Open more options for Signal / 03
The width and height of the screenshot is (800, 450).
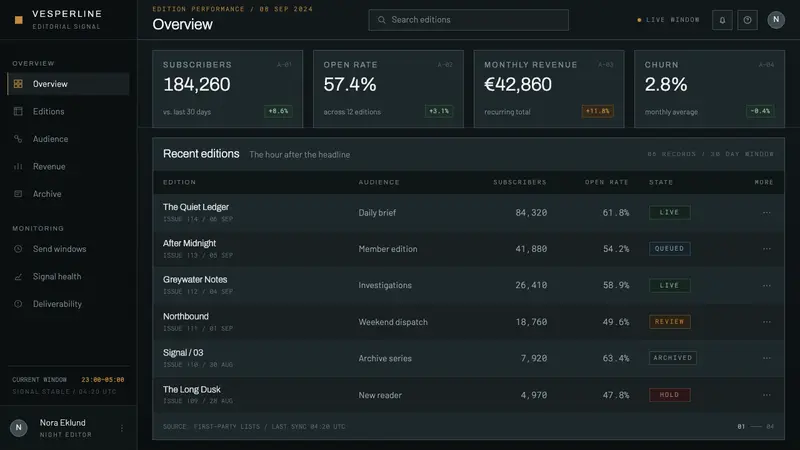tap(766, 358)
